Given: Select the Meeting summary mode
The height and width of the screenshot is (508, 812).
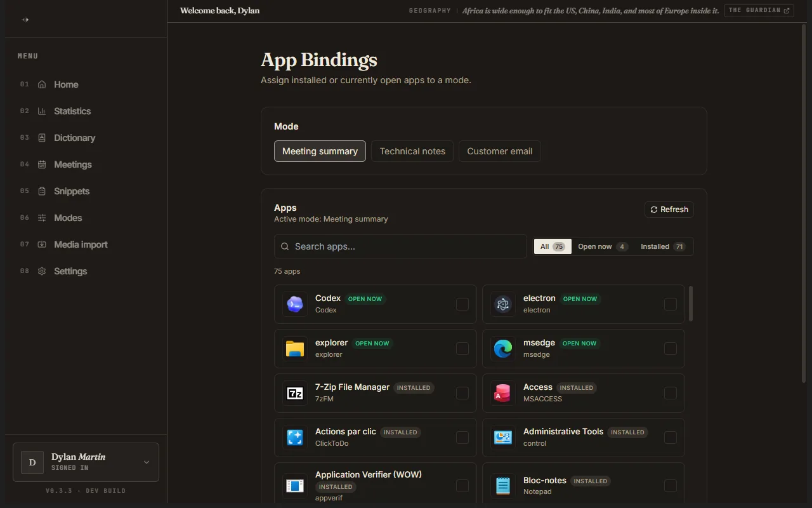Looking at the screenshot, I should point(320,151).
